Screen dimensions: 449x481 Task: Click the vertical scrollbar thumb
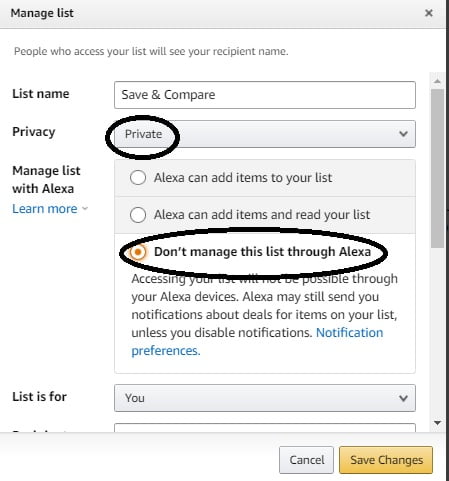point(437,168)
